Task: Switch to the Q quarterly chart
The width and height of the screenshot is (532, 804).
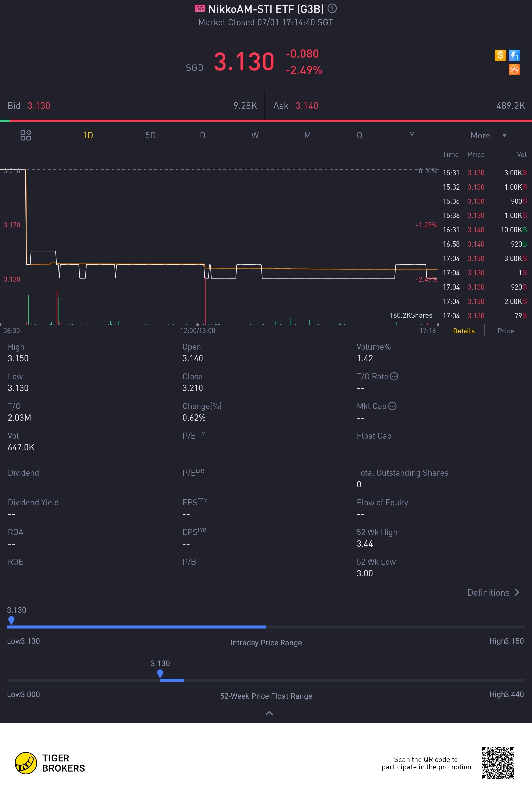Action: 360,135
